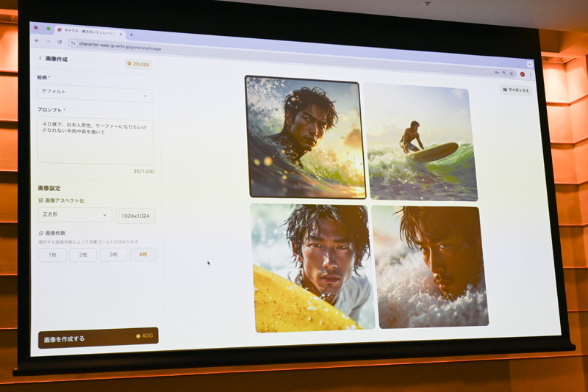588x392 pixels.
Task: Select the 2枚 image count option
Action: pos(83,255)
